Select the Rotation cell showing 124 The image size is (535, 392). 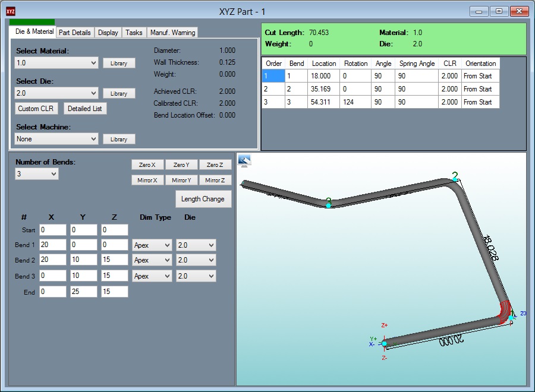[x=355, y=102]
